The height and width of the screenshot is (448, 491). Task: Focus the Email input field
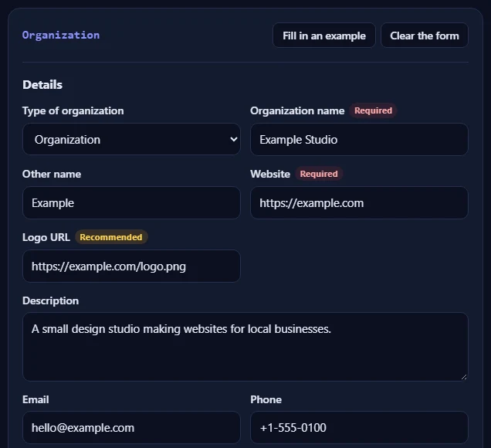(131, 427)
